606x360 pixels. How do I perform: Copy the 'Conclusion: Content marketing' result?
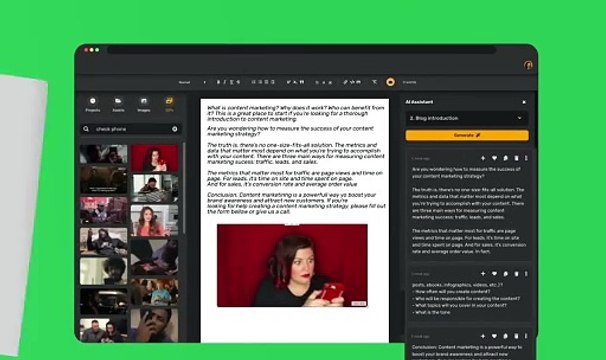coord(506,336)
